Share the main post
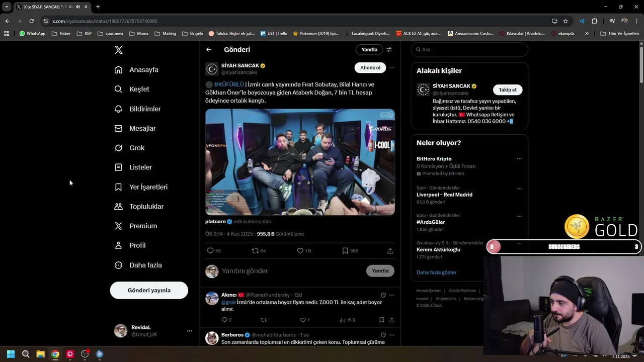 (390, 250)
